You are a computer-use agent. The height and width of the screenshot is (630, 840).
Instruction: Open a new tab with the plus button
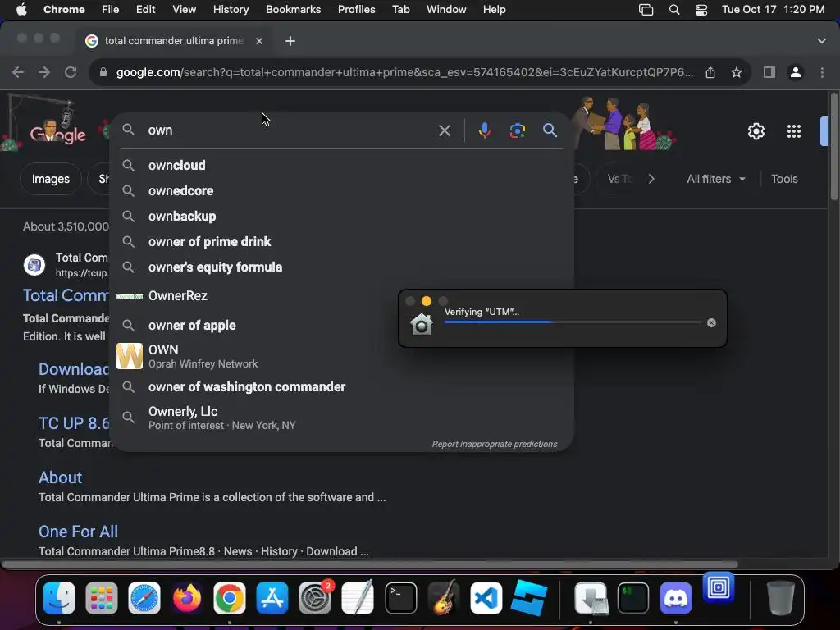coord(290,41)
